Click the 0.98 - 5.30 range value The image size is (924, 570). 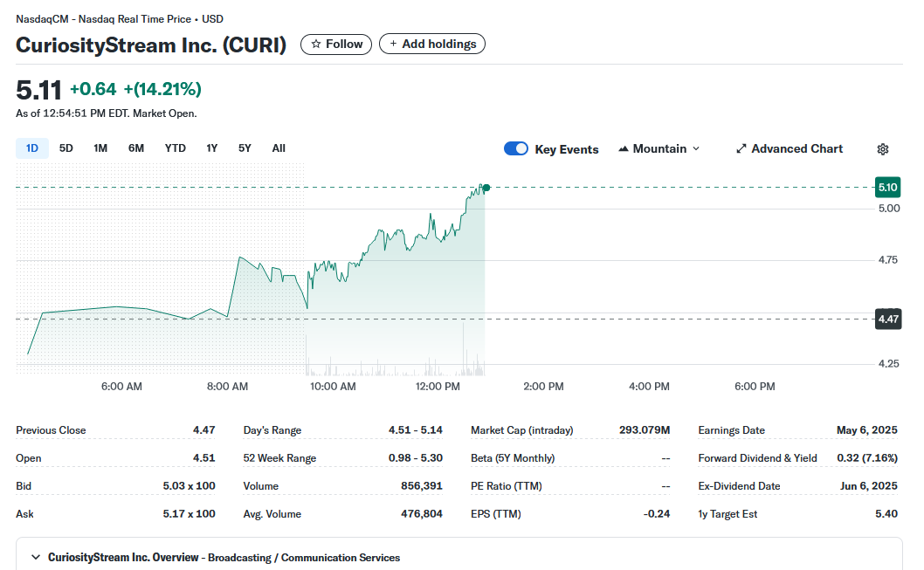tap(416, 457)
